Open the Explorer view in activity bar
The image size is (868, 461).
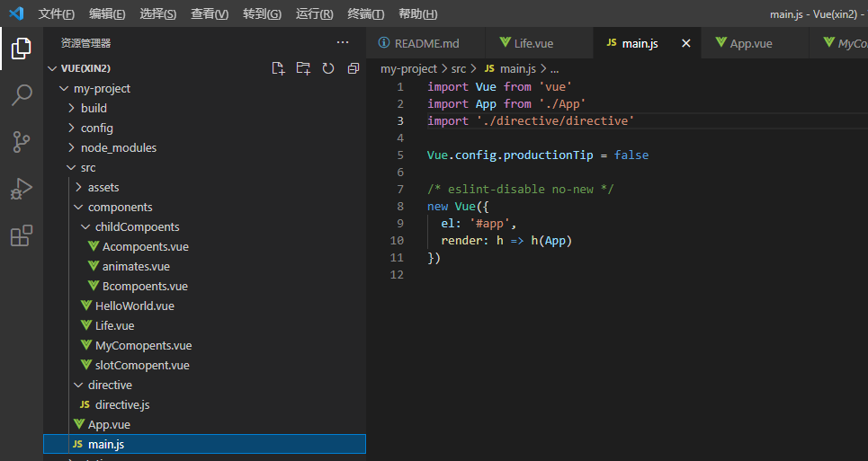coord(21,49)
